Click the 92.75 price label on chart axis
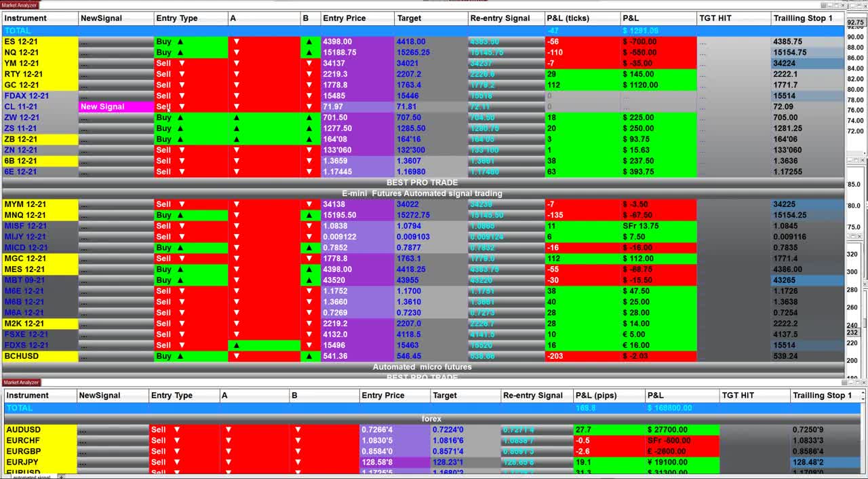This screenshot has height=479, width=868. tap(856, 22)
